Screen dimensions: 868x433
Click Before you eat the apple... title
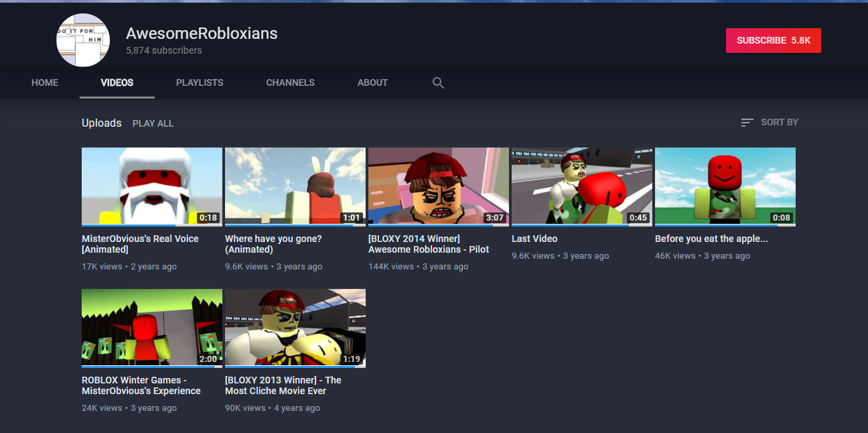click(711, 239)
